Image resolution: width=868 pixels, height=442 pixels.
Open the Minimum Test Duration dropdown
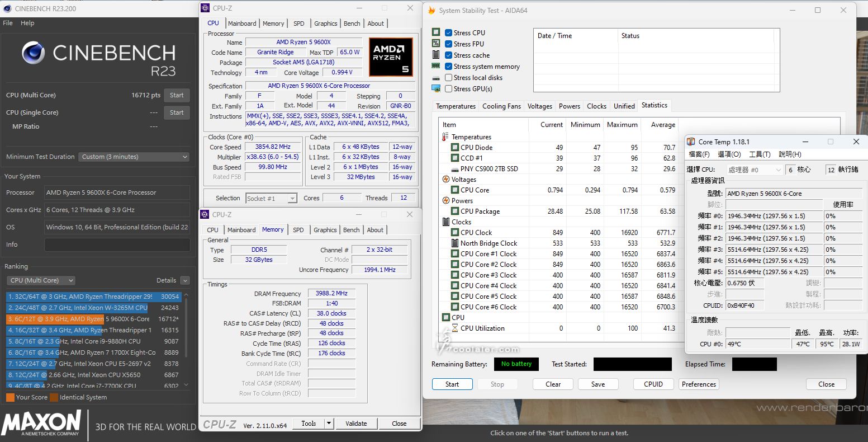(x=134, y=157)
